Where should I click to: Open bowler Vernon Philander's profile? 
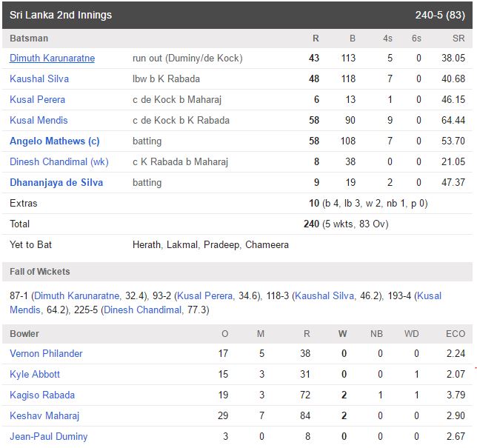pyautogui.click(x=46, y=354)
